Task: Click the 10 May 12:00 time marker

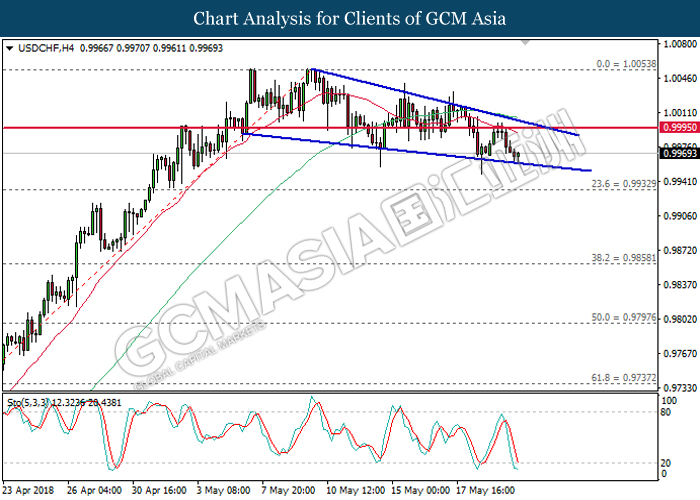Action: click(x=356, y=490)
